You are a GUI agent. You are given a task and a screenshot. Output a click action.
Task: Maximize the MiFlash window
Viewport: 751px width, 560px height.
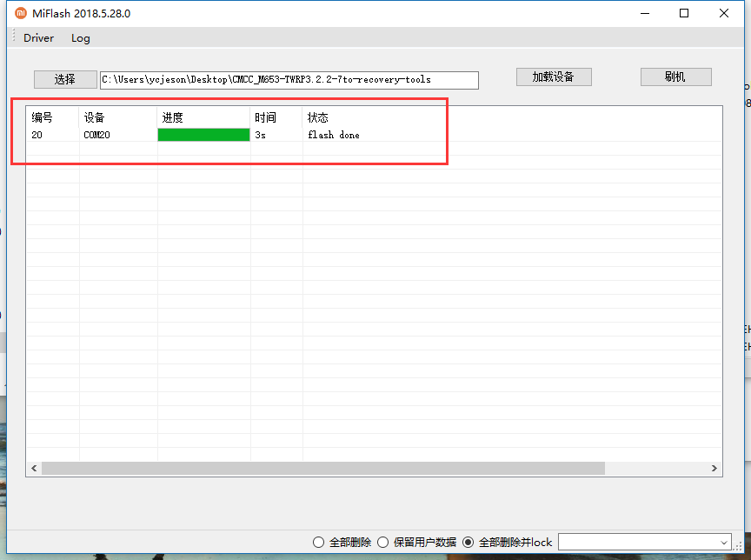[684, 13]
